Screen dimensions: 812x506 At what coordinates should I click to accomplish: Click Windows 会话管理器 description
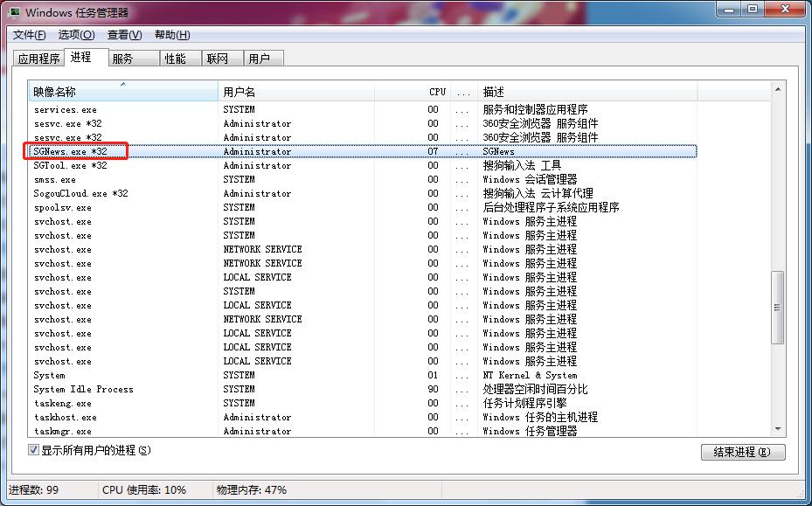click(530, 179)
